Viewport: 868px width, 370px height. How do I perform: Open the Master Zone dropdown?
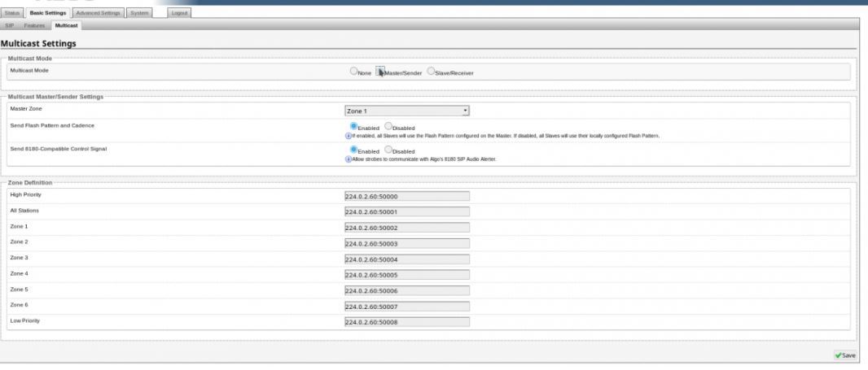tap(408, 109)
